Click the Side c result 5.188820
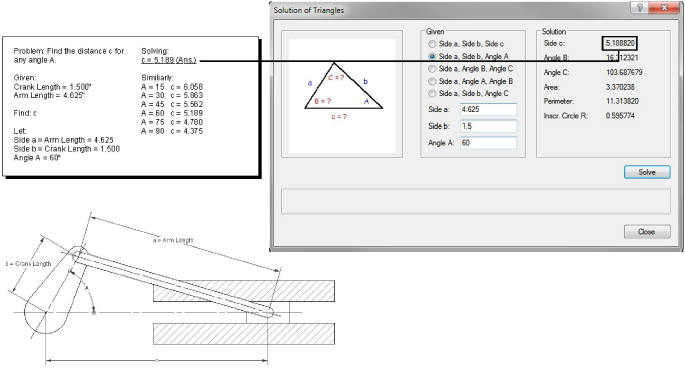The height and width of the screenshot is (369, 685). (619, 43)
